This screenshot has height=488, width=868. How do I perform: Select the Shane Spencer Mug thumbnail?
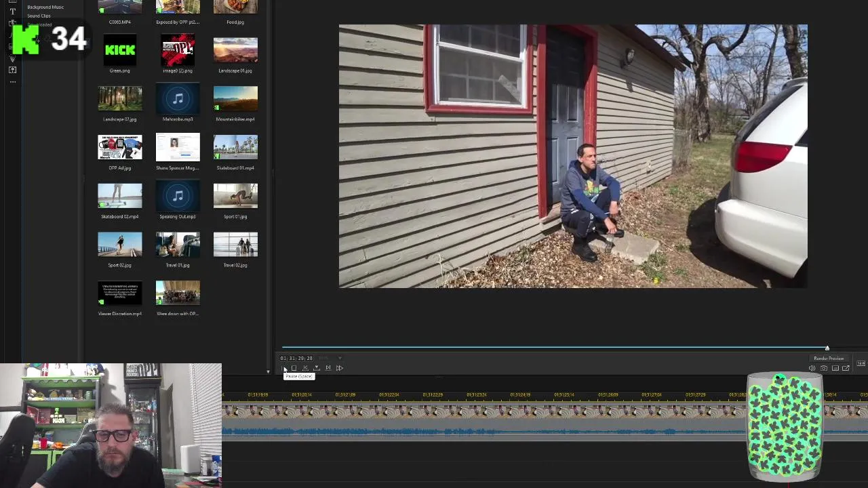(178, 148)
